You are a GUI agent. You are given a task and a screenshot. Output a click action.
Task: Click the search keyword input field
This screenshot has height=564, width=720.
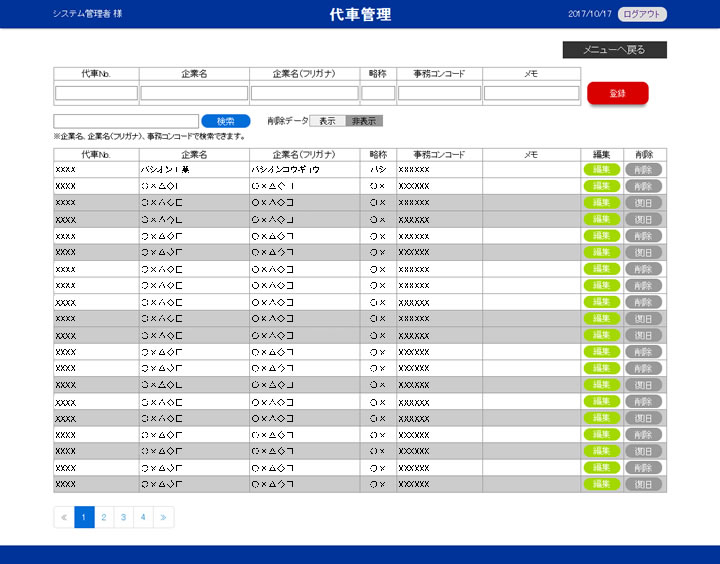coord(126,121)
